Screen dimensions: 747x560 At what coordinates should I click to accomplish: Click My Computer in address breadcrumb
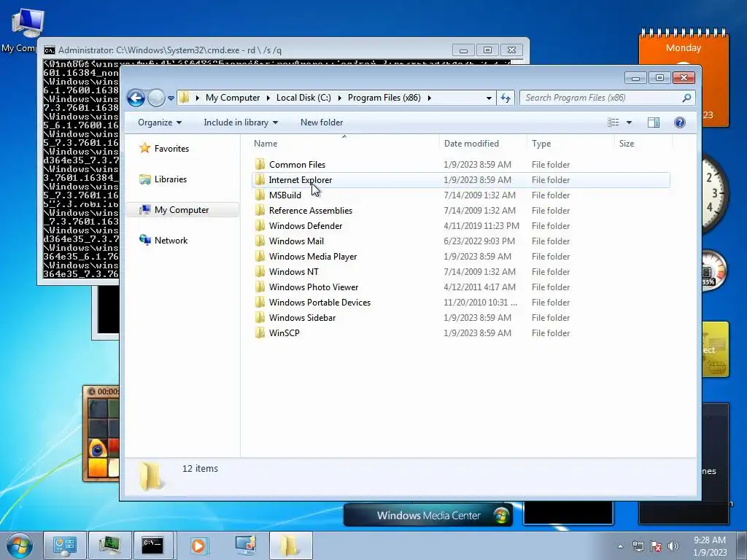tap(233, 98)
